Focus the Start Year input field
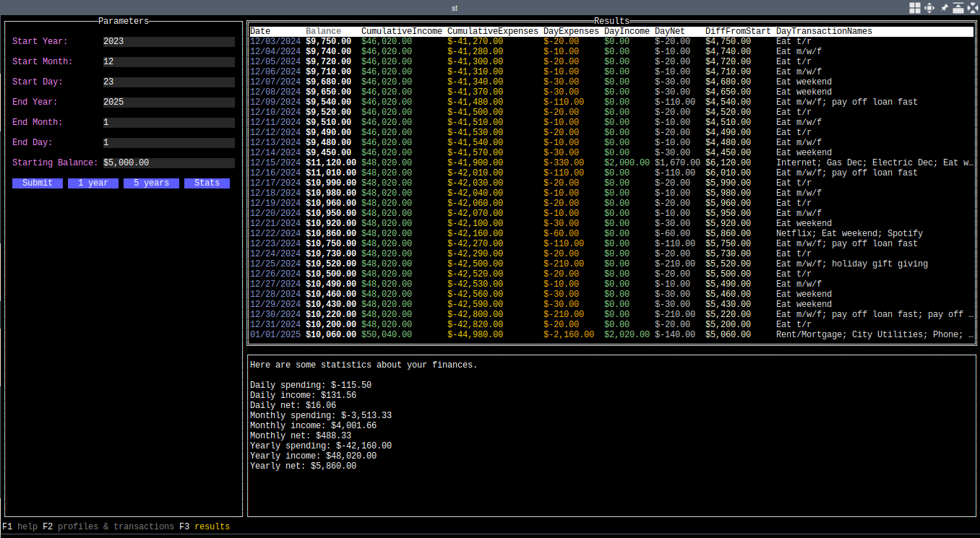 (x=168, y=42)
